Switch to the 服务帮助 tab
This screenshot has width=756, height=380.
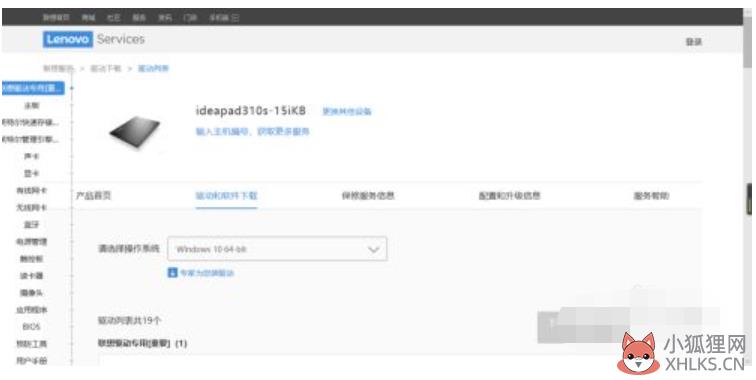pos(651,195)
